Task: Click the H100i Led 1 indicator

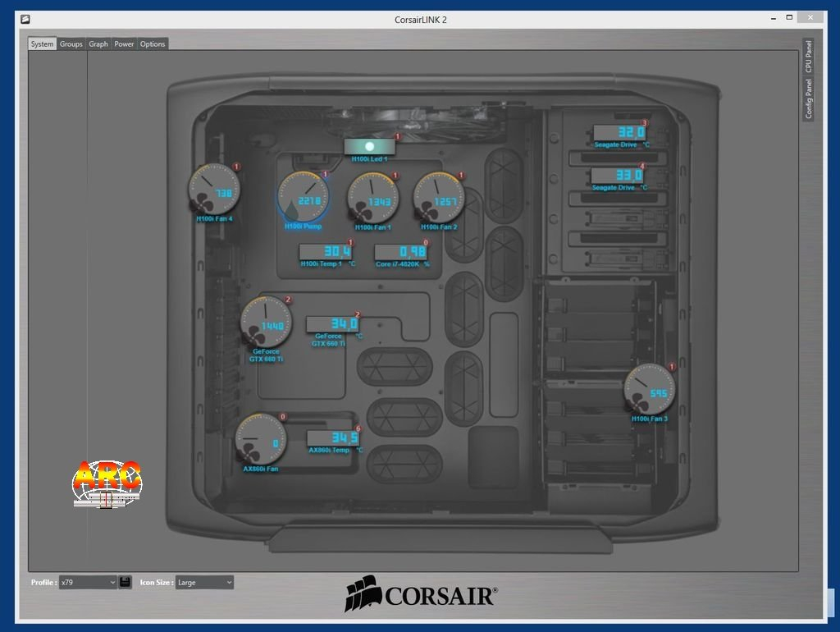Action: pyautogui.click(x=369, y=146)
